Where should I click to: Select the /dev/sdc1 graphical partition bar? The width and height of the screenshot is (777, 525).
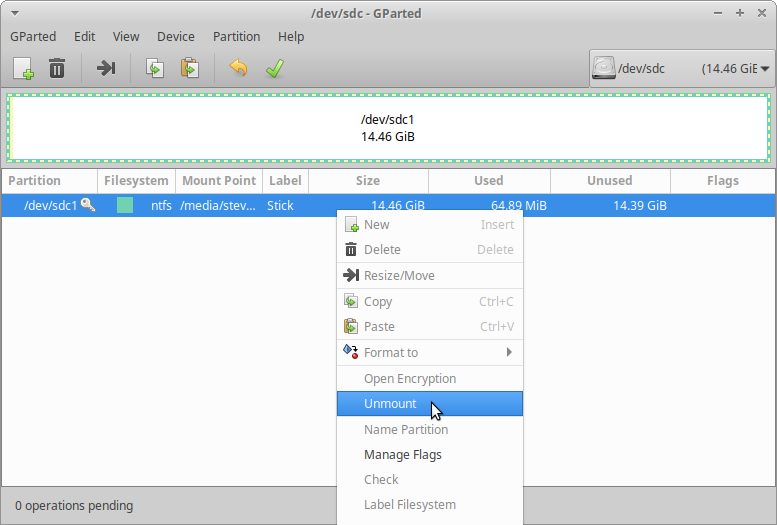pyautogui.click(x=388, y=128)
